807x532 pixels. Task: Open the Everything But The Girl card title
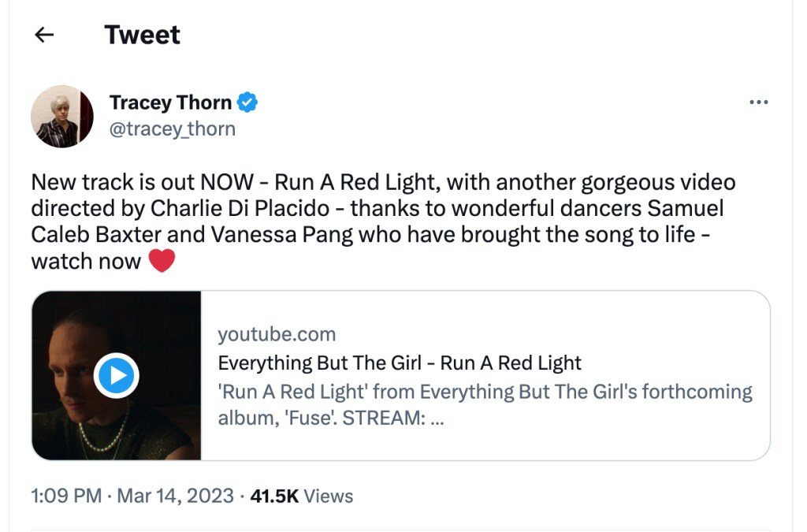pyautogui.click(x=400, y=363)
